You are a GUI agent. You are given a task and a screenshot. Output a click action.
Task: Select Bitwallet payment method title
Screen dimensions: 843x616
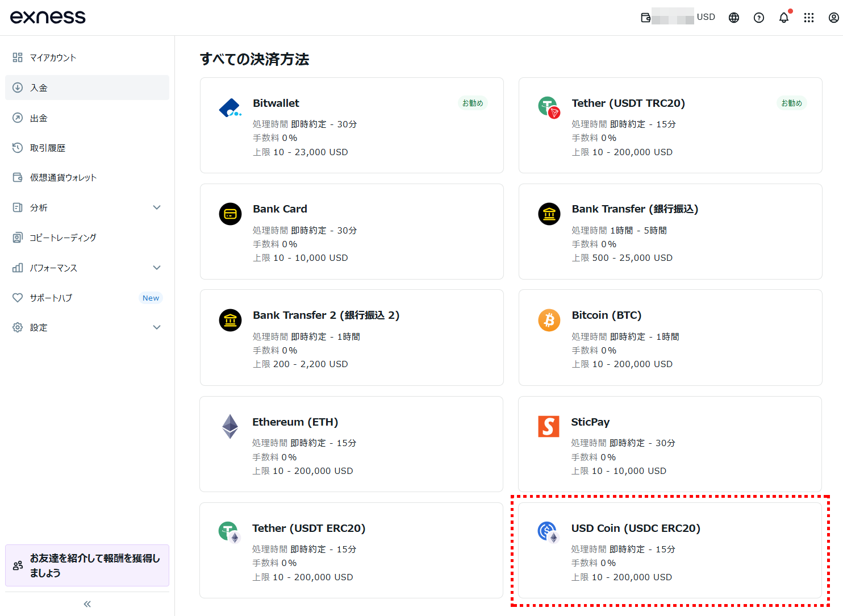point(276,103)
